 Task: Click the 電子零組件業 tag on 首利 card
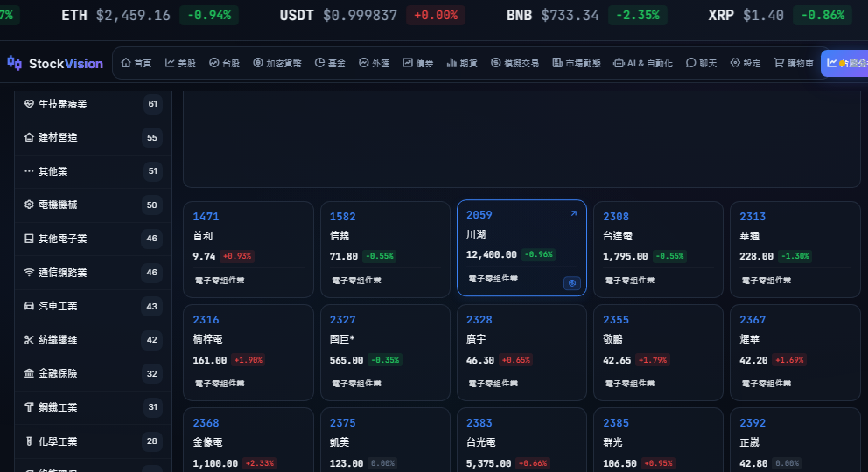[220, 281]
